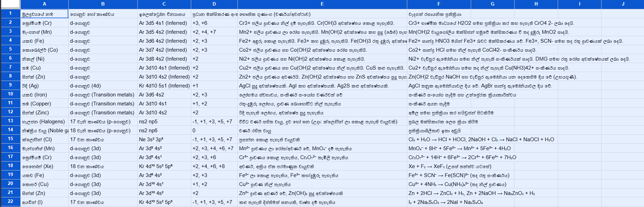Select the cell with Ne 3s² 3p⁵

tap(164, 139)
